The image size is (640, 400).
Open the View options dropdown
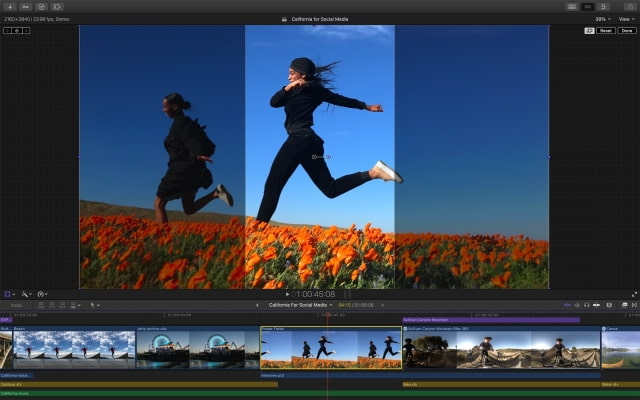pyautogui.click(x=627, y=18)
